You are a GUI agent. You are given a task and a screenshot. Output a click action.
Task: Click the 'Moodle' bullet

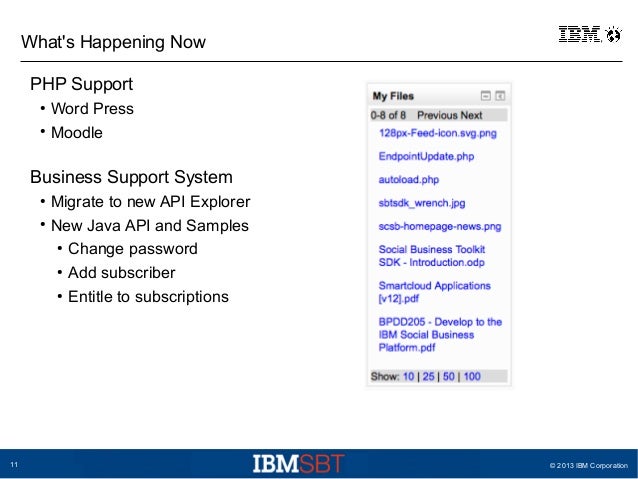(x=77, y=133)
